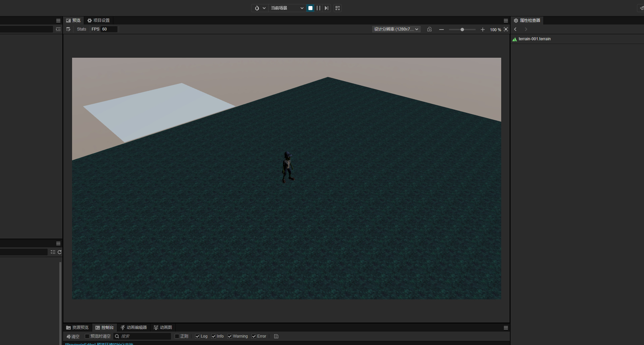Expand the preview platform dropdown with flame icon
This screenshot has height=345, width=644.
(260, 8)
